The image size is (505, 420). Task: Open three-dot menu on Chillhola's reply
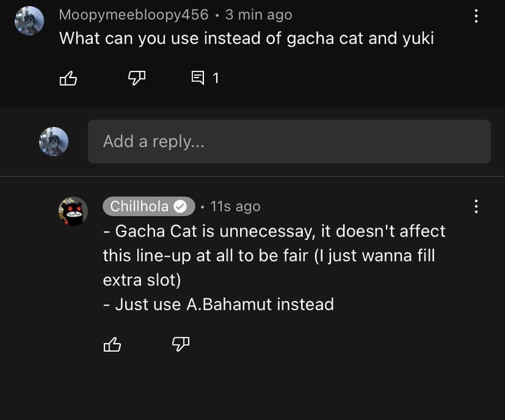[476, 206]
